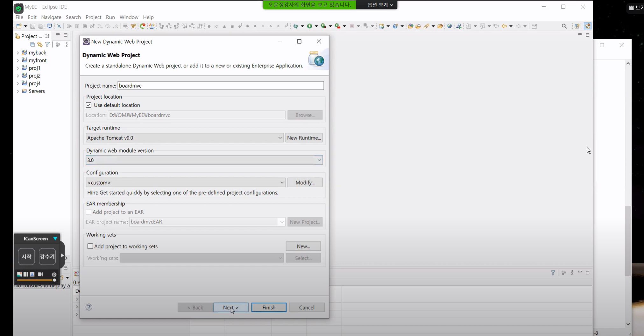Click the Open Perspective toolbar icon
The image size is (644, 336).
coord(577,26)
